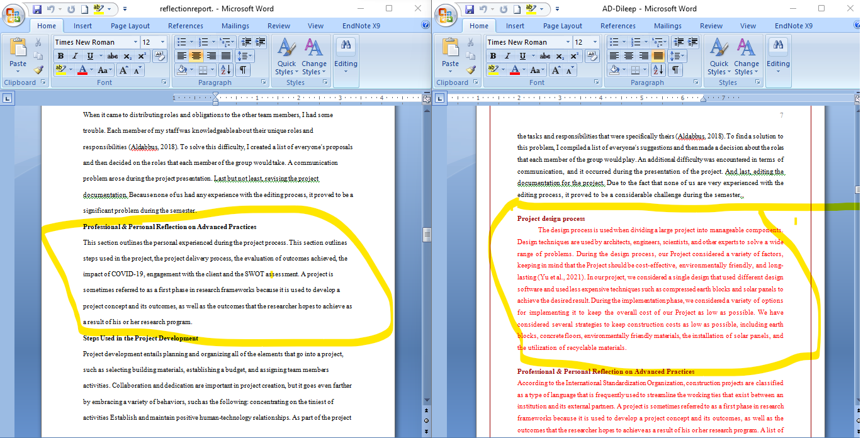This screenshot has width=868, height=438.
Task: Click vertical scrollbar thumb in reflectionreport window
Action: [427, 234]
